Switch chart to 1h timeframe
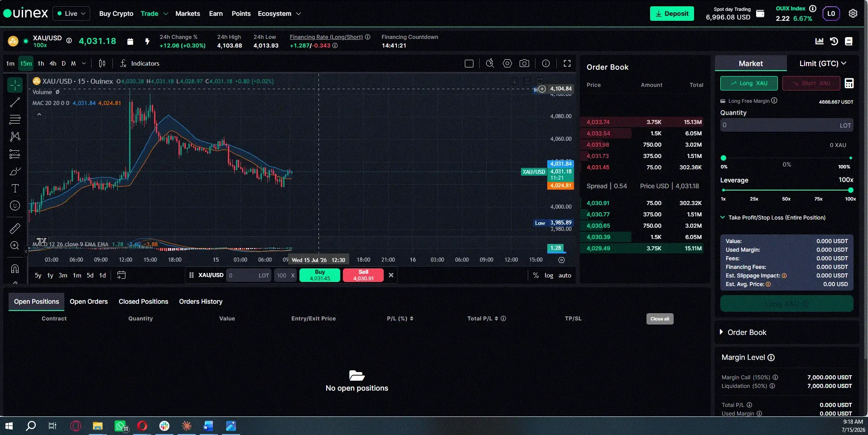 tap(41, 63)
